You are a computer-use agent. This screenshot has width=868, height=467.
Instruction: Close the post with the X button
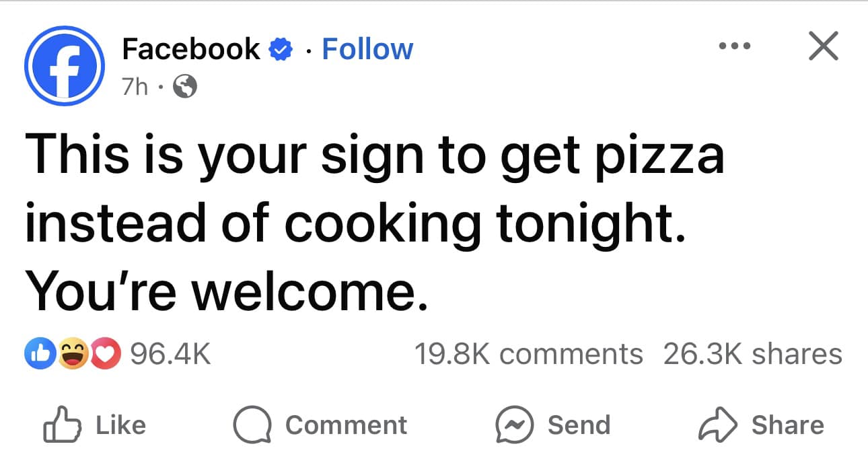pos(823,46)
